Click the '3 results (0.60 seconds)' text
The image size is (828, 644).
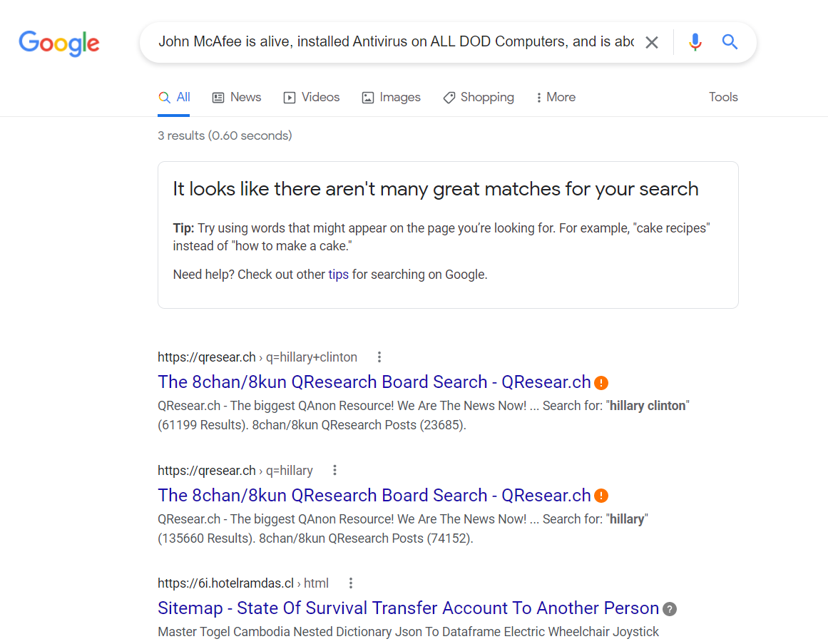pos(225,136)
